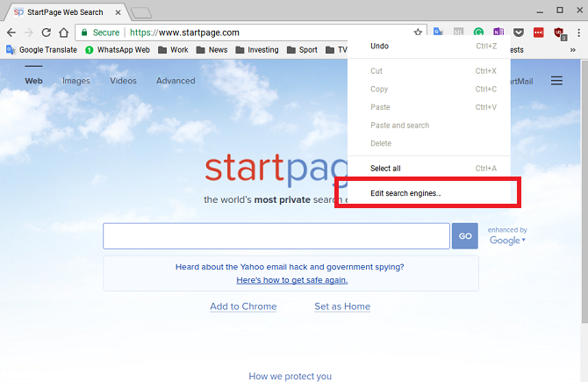The image size is (588, 382).
Task: Click the Add to Chrome link
Action: tap(243, 306)
